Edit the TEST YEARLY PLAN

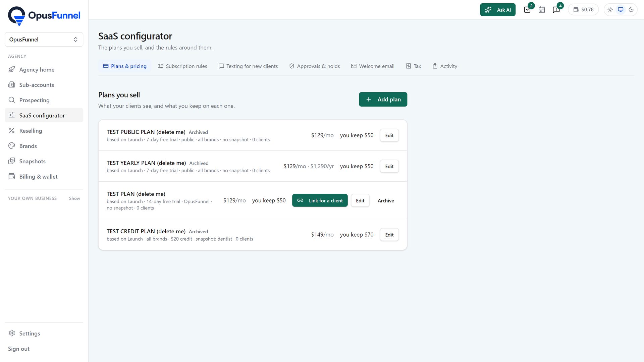[x=389, y=167]
